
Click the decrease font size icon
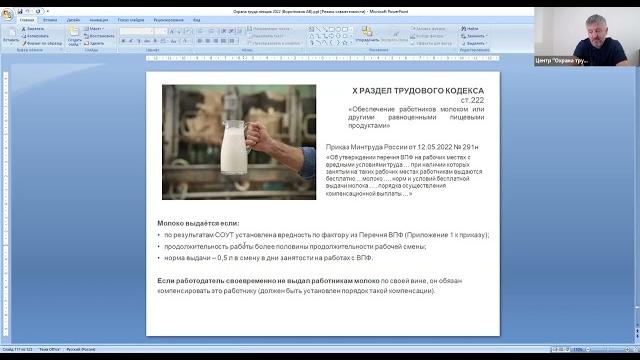(180, 31)
